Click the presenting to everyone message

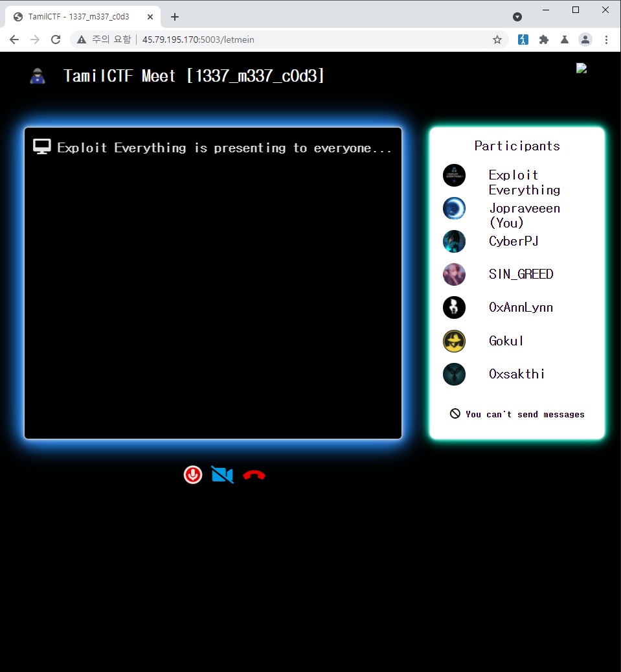click(x=225, y=148)
